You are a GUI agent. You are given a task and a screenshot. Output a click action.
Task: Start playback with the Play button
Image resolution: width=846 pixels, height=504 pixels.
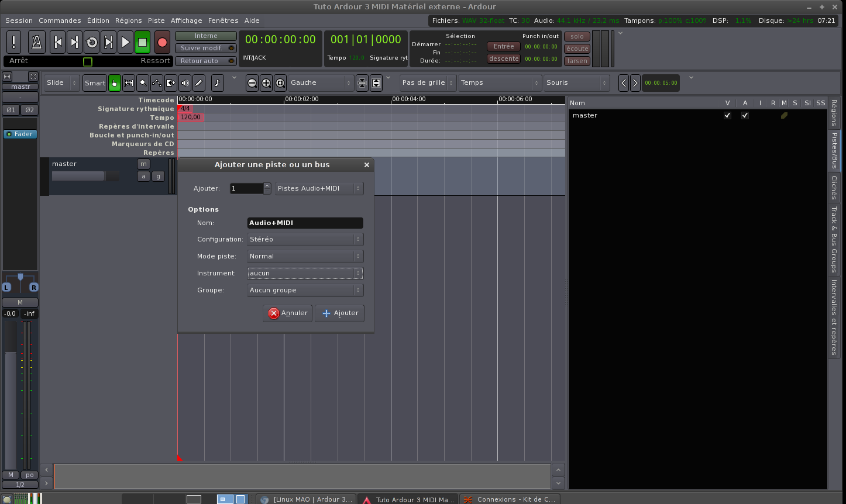(x=126, y=42)
